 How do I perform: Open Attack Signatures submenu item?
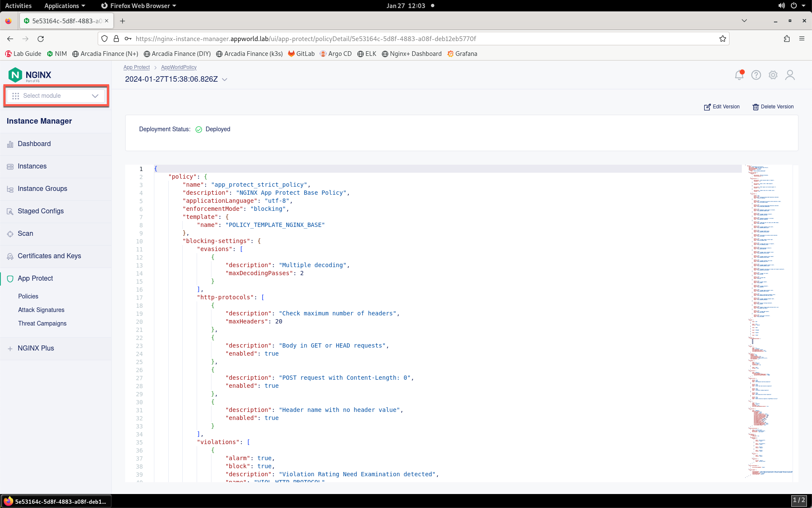(41, 310)
